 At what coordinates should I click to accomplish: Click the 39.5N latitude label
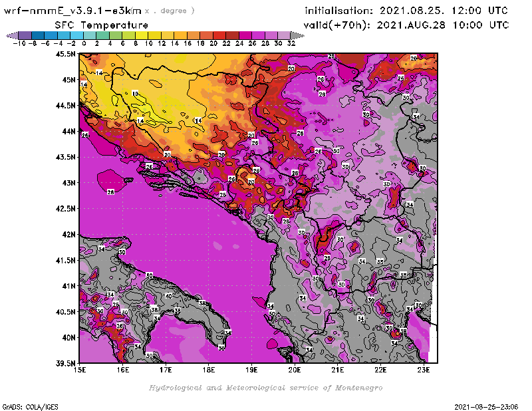(65, 364)
